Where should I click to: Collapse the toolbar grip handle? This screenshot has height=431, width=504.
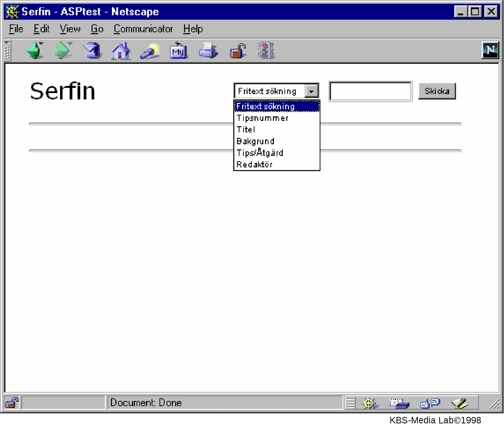[7, 50]
